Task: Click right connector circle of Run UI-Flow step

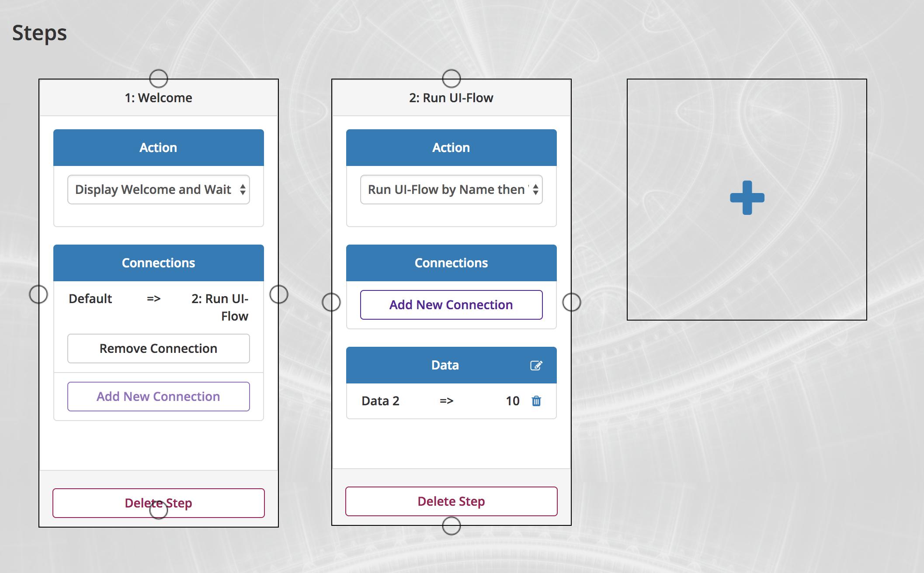Action: tap(571, 302)
